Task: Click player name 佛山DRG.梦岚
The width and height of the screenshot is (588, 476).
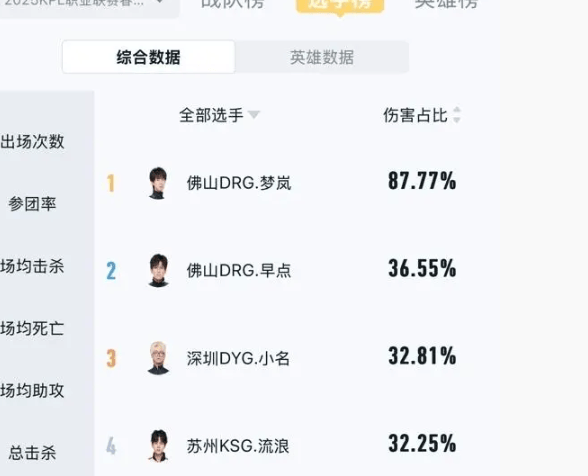Action: pos(239,183)
